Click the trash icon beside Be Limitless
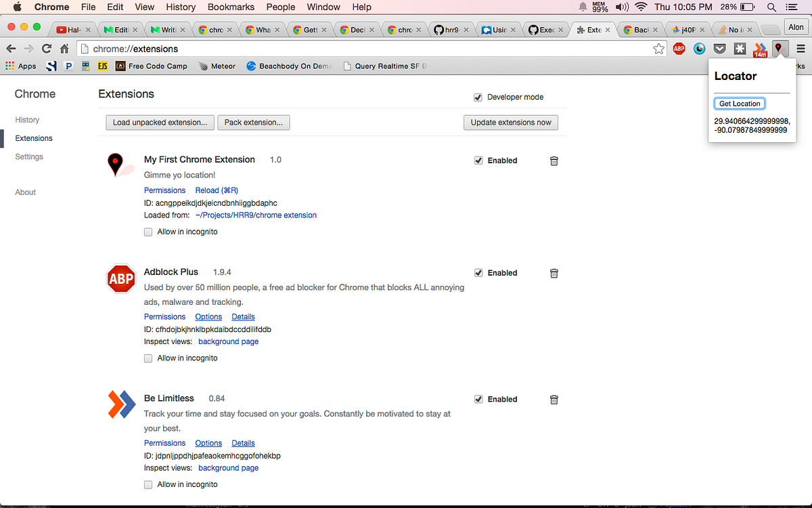This screenshot has width=812, height=508. click(554, 399)
